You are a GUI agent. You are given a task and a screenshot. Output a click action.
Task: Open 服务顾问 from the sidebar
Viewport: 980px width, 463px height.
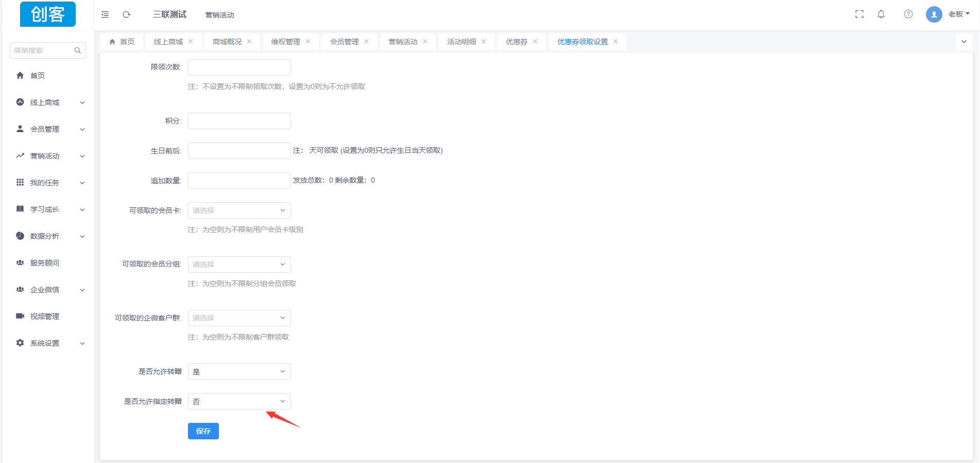[45, 263]
